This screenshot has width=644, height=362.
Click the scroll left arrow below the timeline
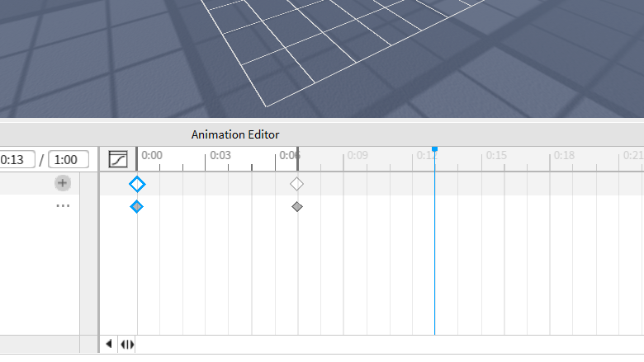coord(109,344)
